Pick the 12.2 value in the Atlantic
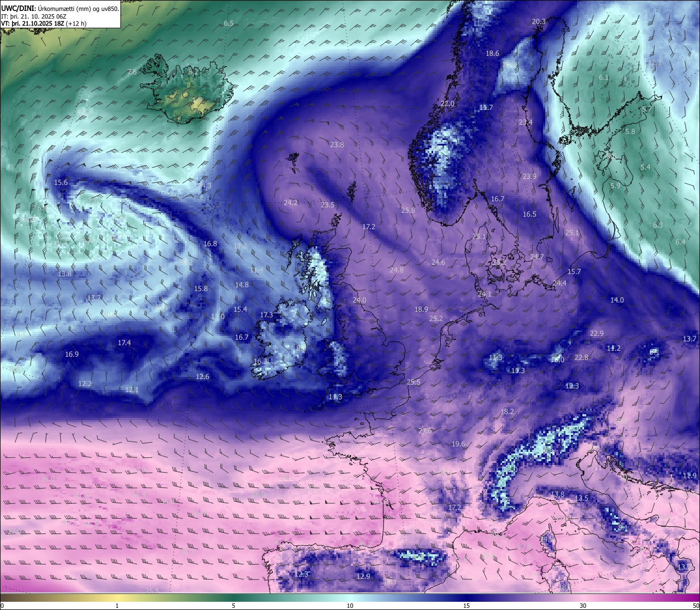The width and height of the screenshot is (700, 610). point(85,384)
